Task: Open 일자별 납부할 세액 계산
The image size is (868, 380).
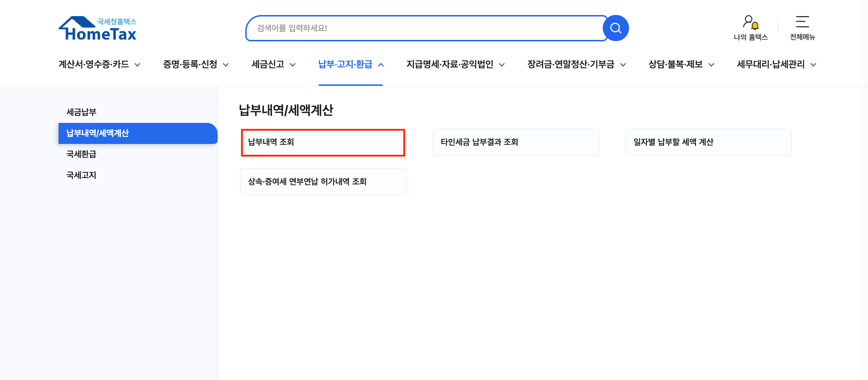Action: [x=708, y=142]
